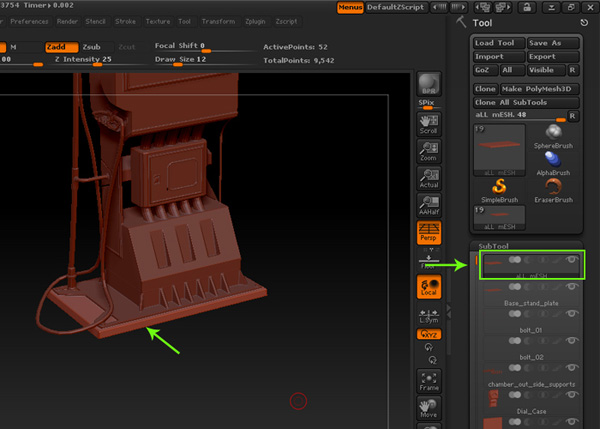Adjust the Draw Size slider

(204, 60)
